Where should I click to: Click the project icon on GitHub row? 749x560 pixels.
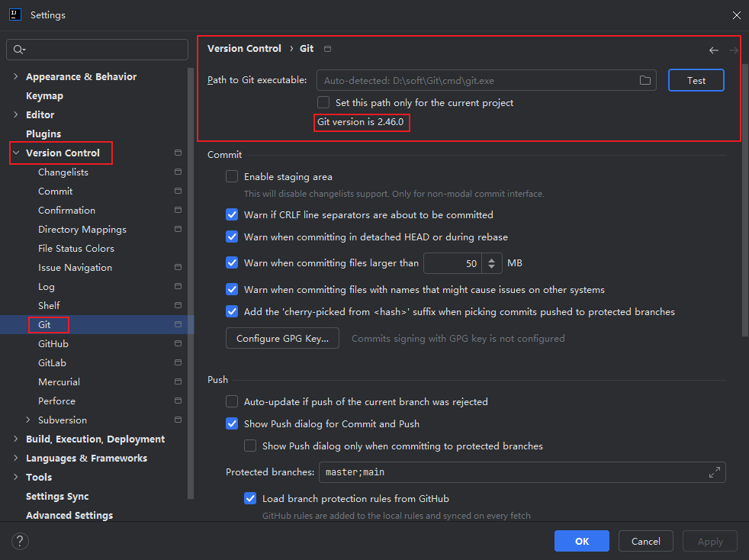(x=178, y=343)
